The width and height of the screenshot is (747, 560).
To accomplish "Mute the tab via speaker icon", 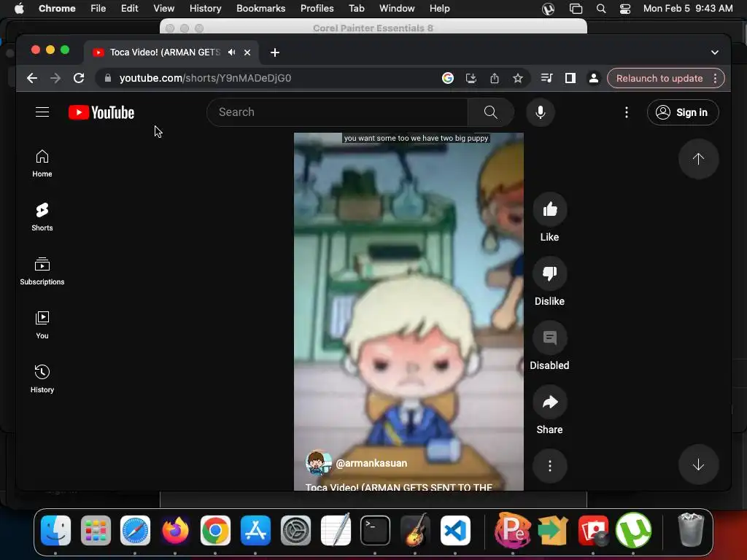I will pos(231,52).
